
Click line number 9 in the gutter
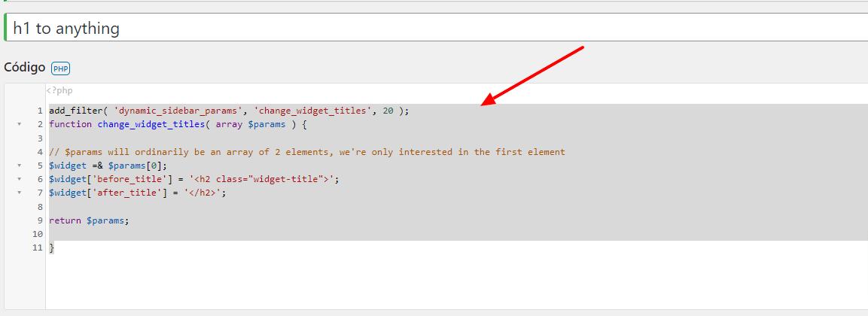(x=40, y=220)
